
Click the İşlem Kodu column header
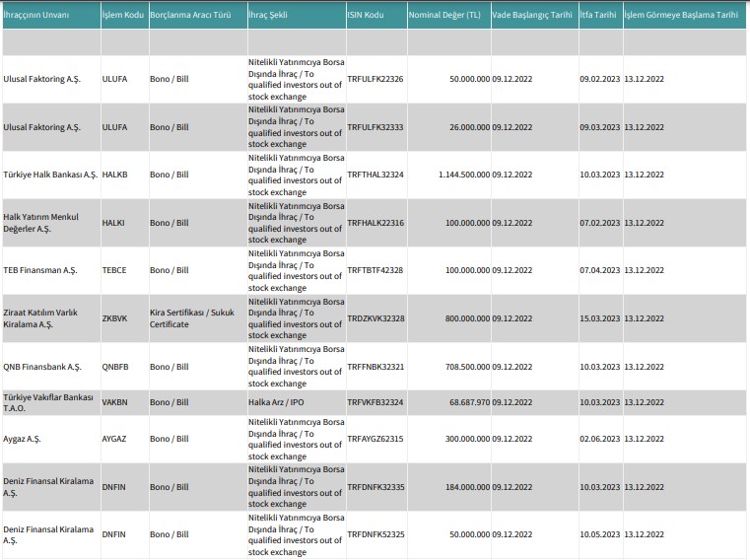(x=123, y=15)
